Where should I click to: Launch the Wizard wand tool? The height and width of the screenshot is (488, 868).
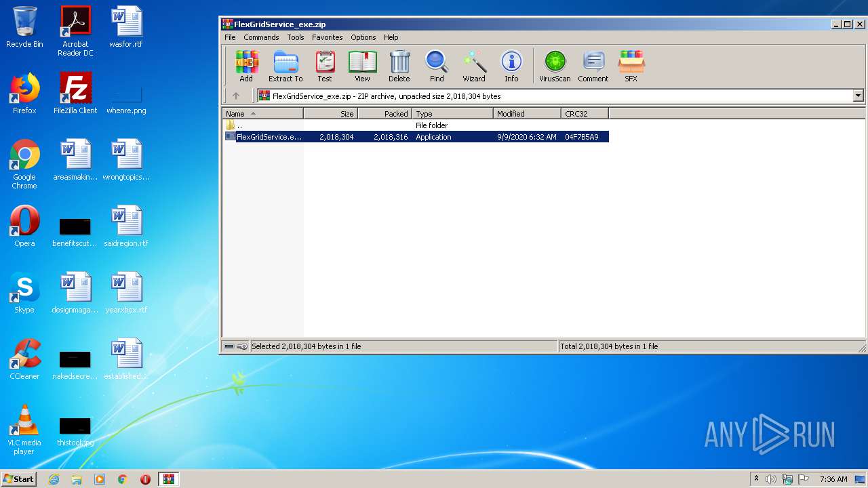point(474,66)
